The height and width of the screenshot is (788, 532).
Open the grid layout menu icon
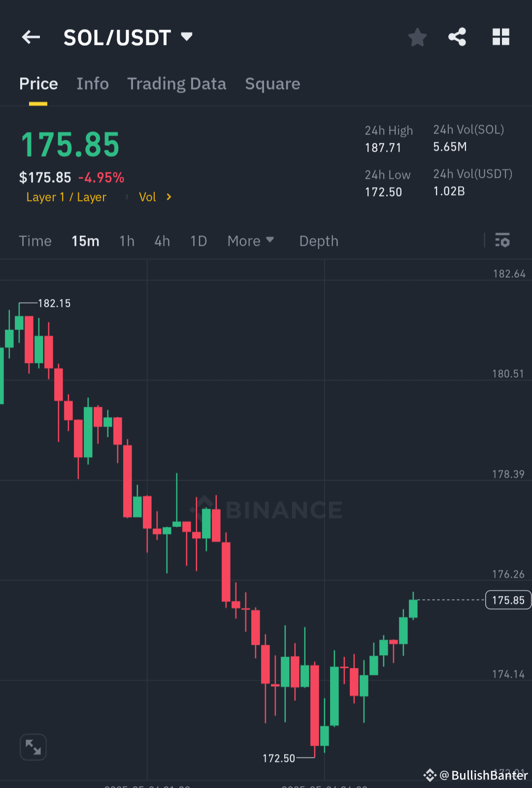pos(500,36)
